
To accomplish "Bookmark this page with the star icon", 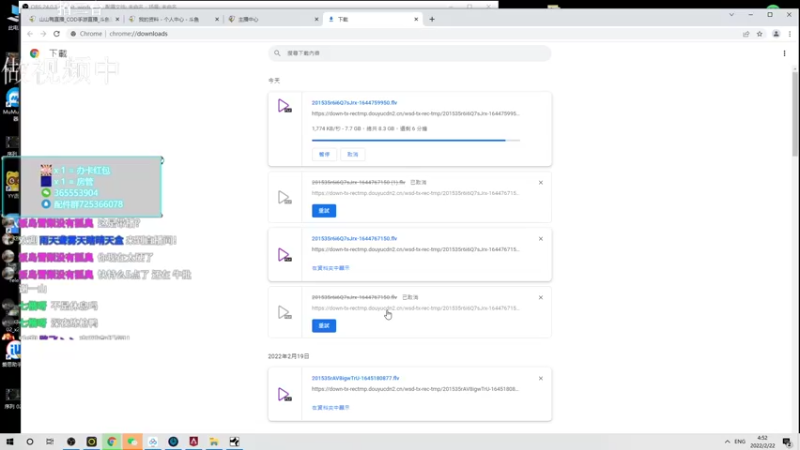I will pyautogui.click(x=760, y=34).
